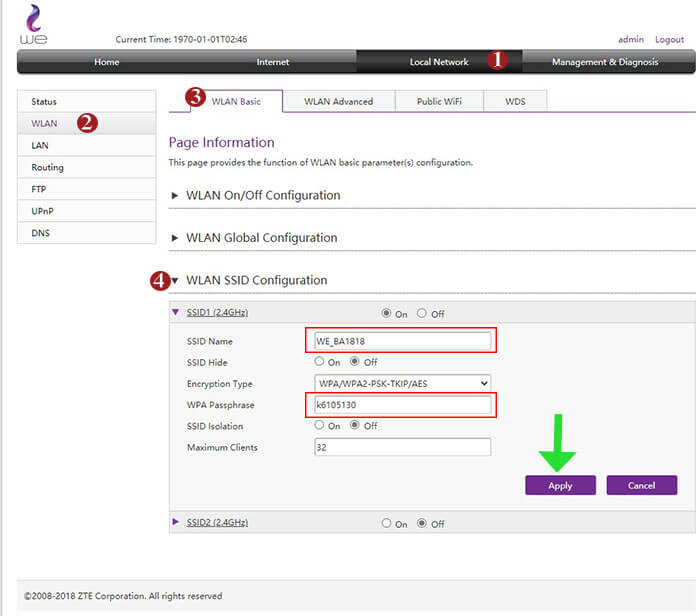Viewport: 700px width, 616px height.
Task: Click the red step 3 marker badge
Action: tap(196, 97)
